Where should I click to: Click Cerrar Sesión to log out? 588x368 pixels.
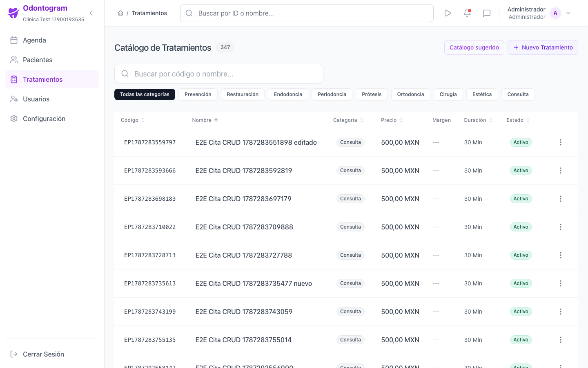click(52, 354)
